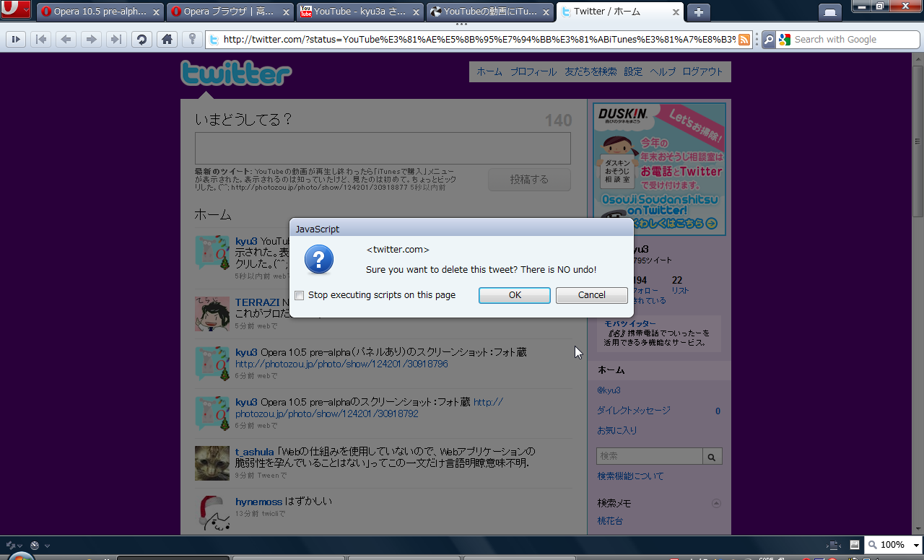The image size is (924, 560).
Task: Enable Stop executing scripts on this page
Action: click(300, 295)
